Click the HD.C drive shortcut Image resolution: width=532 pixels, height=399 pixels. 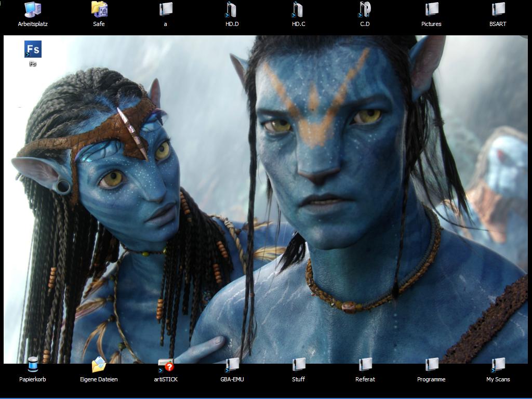pos(298,10)
